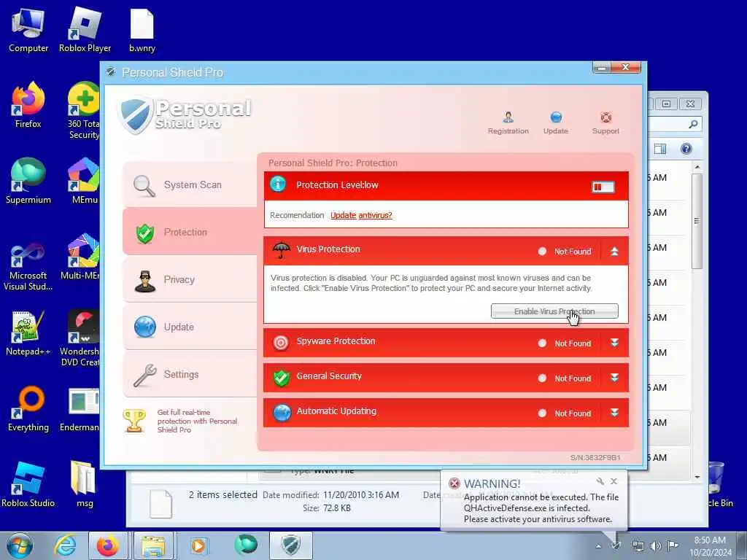This screenshot has height=560, width=747.
Task: Open the Update sidebar tab
Action: 190,327
